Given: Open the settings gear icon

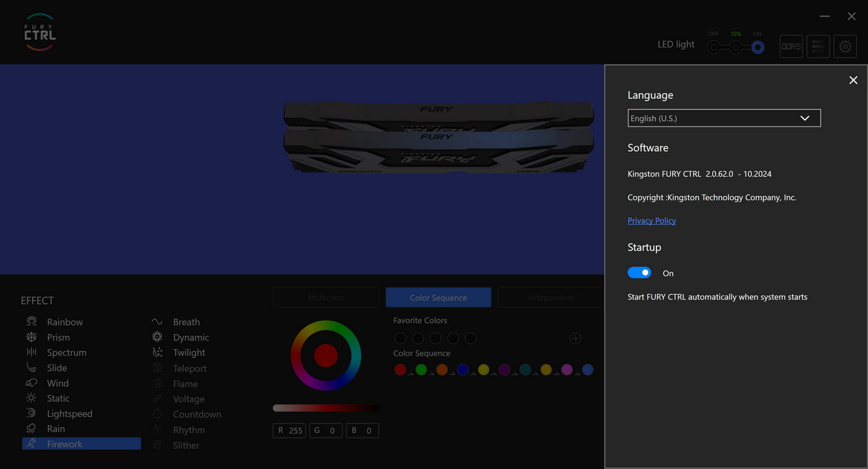Looking at the screenshot, I should [845, 47].
